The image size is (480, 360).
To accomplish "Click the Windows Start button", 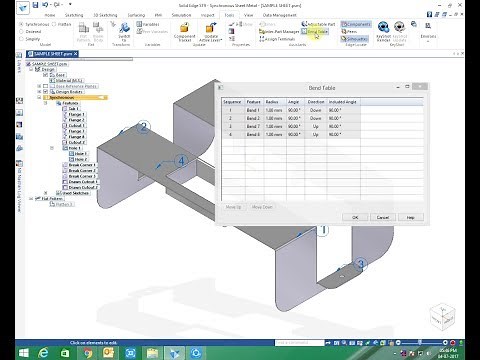I will point(23,353).
